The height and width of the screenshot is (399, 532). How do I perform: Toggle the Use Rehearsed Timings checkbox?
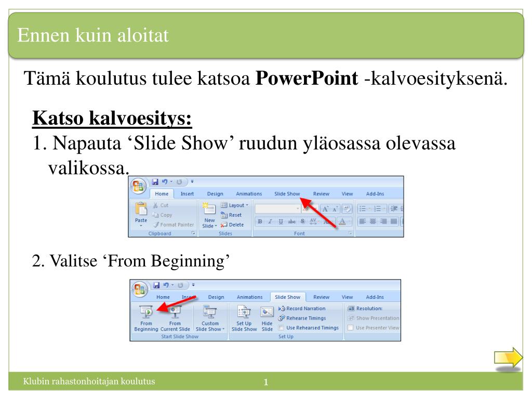(x=281, y=328)
